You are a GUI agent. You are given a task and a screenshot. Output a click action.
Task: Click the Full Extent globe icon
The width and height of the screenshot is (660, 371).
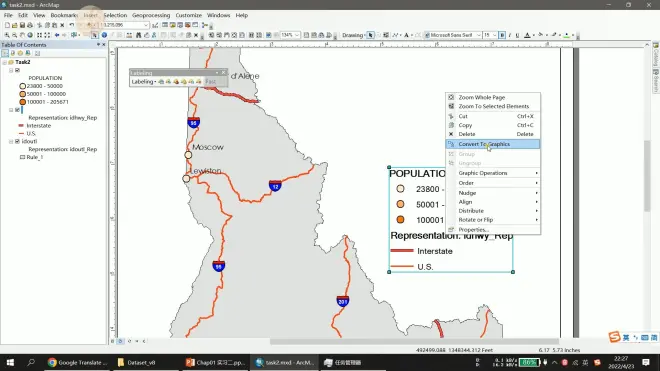tap(30, 35)
